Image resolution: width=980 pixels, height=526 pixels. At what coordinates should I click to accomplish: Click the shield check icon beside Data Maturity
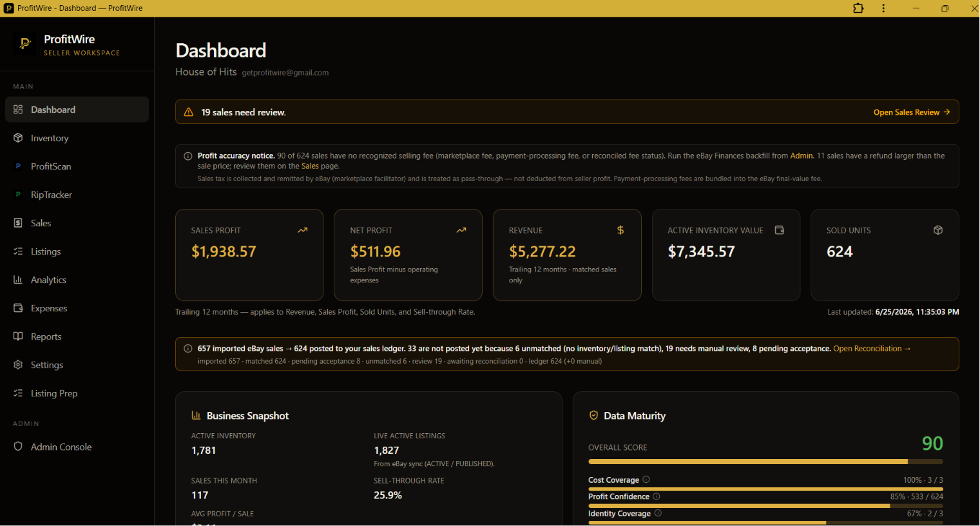[593, 416]
